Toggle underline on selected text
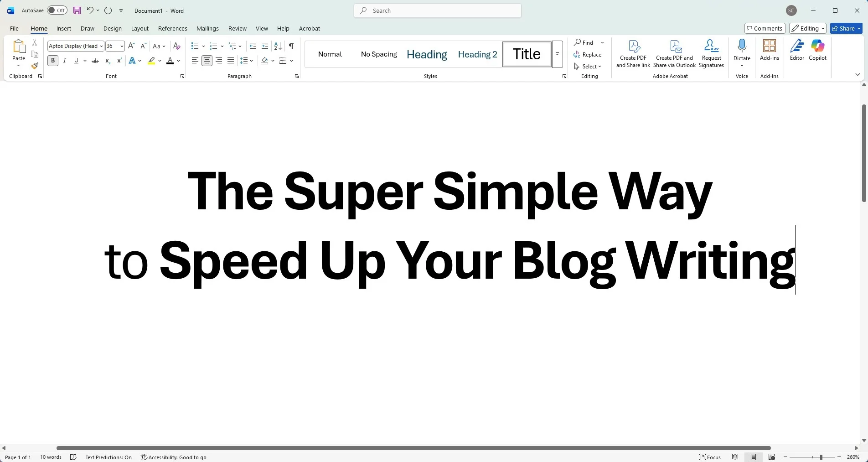 tap(76, 60)
